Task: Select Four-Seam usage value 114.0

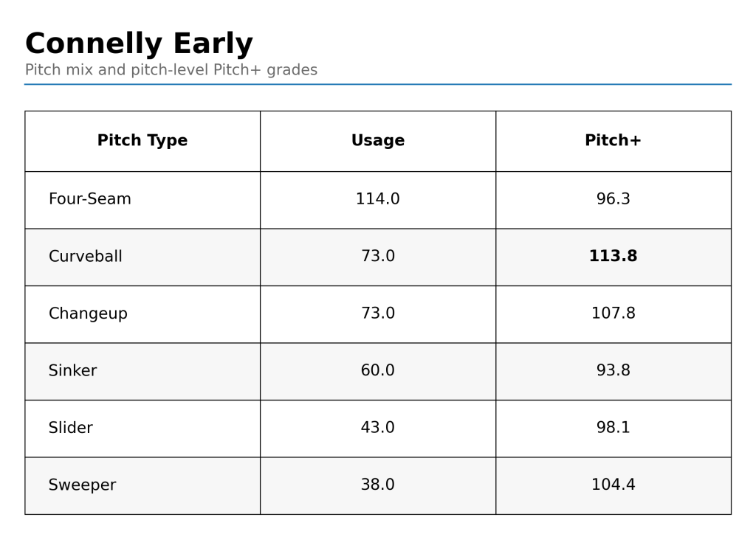Action: (378, 200)
